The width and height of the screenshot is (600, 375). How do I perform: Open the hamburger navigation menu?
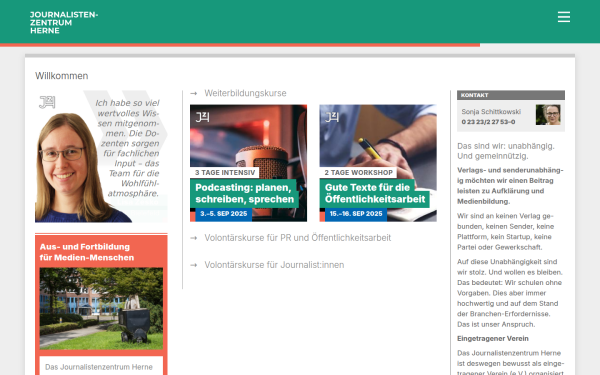pyautogui.click(x=564, y=17)
